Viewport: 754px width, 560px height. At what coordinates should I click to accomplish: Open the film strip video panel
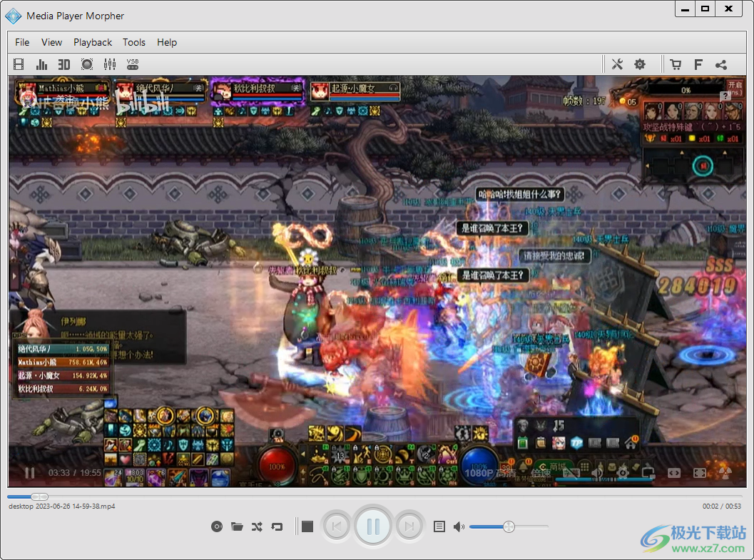tap(19, 64)
